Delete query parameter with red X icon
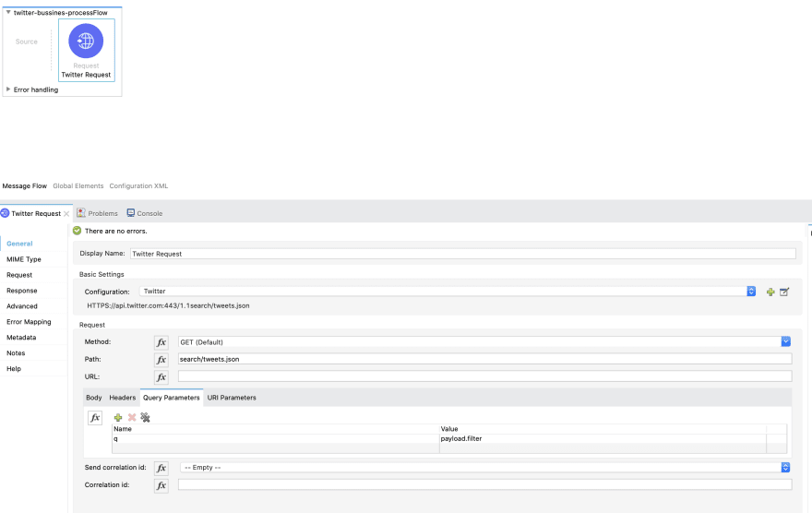The image size is (812, 513). coord(132,417)
